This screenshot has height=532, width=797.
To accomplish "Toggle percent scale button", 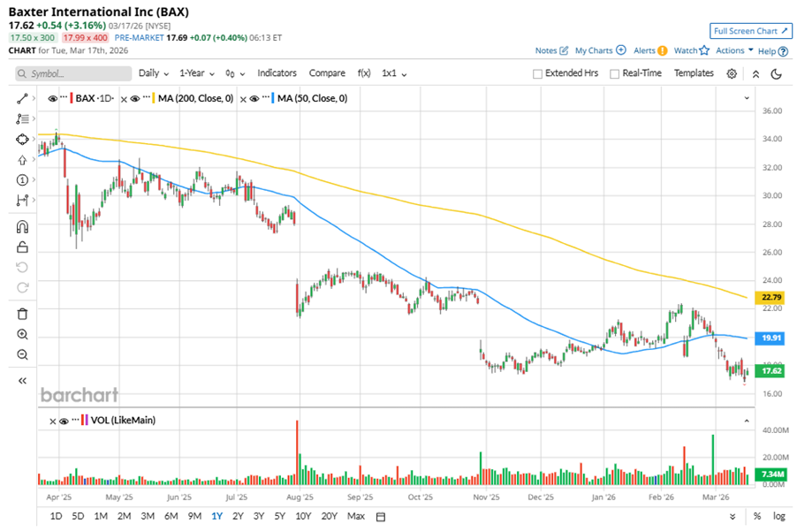I will pyautogui.click(x=757, y=516).
